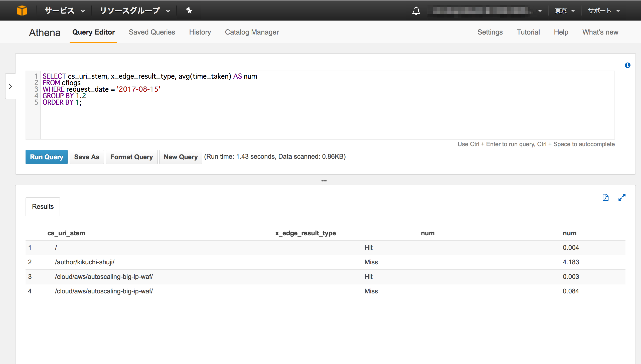This screenshot has height=364, width=641.
Task: Switch to the Saved Queries tab
Action: [x=152, y=32]
